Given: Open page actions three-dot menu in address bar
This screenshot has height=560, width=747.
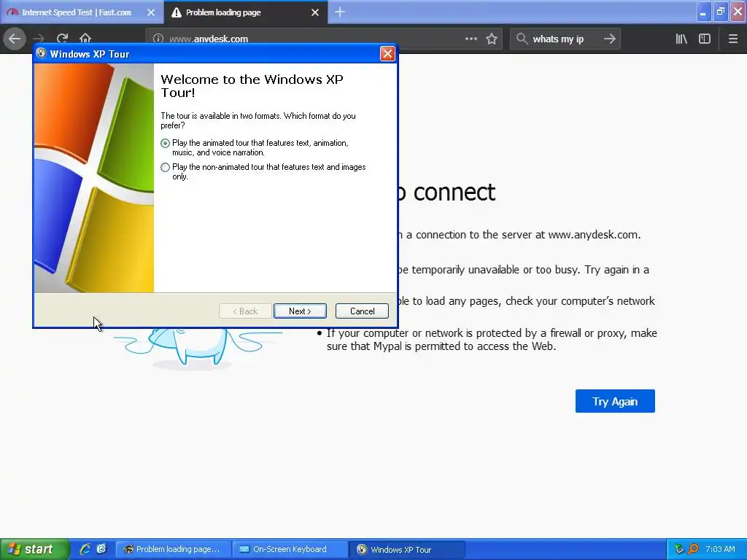Looking at the screenshot, I should (471, 39).
